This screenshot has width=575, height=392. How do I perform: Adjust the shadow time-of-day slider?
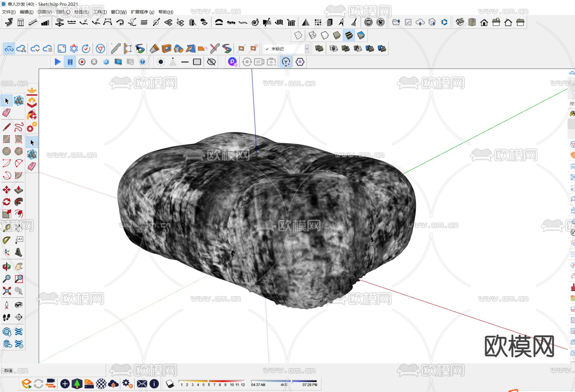[291, 381]
